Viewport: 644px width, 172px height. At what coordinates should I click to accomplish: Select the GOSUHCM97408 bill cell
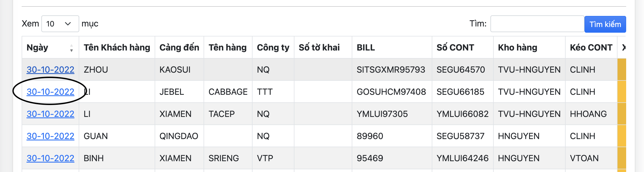391,92
